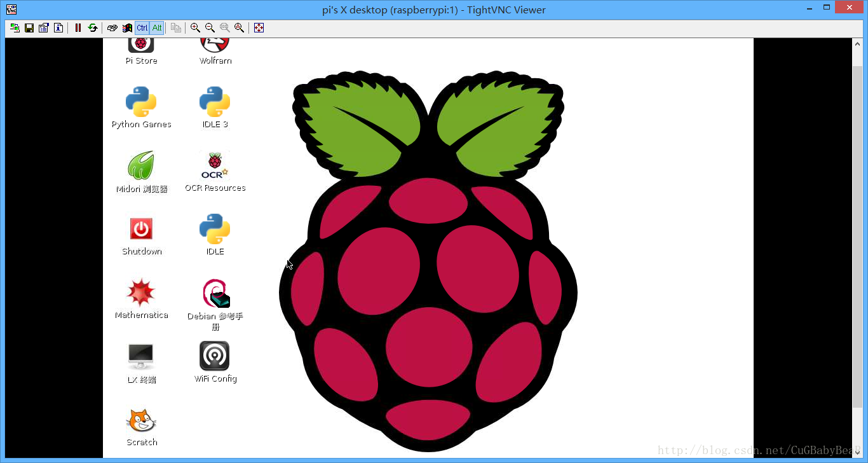This screenshot has height=463, width=868.
Task: Click the Zoom In magnifier icon
Action: (195, 28)
